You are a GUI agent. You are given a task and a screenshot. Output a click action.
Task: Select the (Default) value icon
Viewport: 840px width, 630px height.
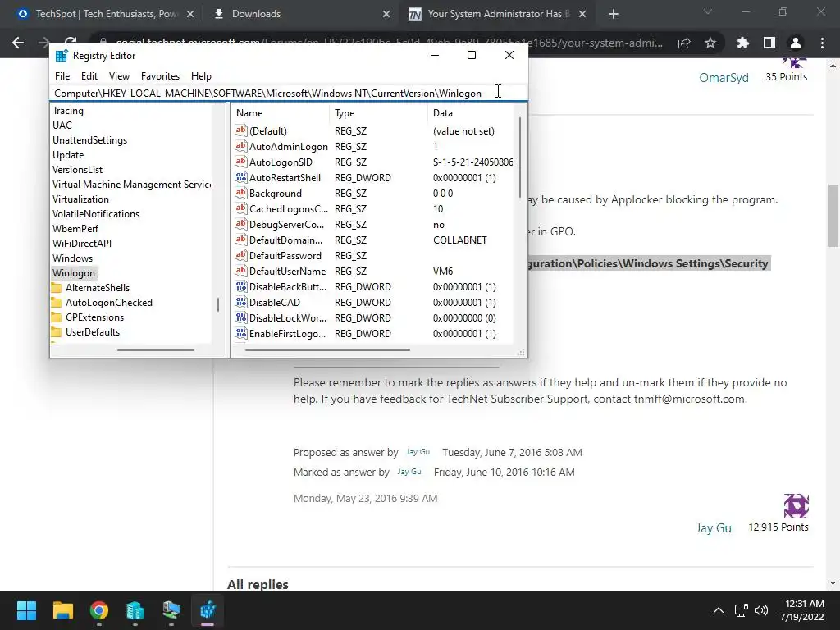point(241,130)
